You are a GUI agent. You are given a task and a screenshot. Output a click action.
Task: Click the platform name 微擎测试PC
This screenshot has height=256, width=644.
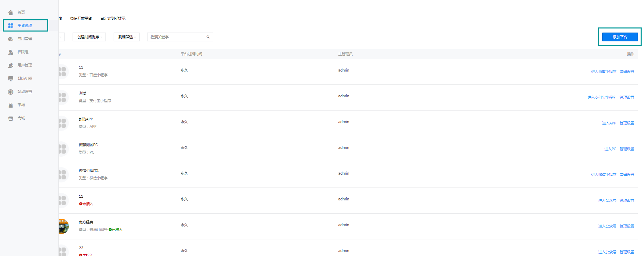point(88,145)
